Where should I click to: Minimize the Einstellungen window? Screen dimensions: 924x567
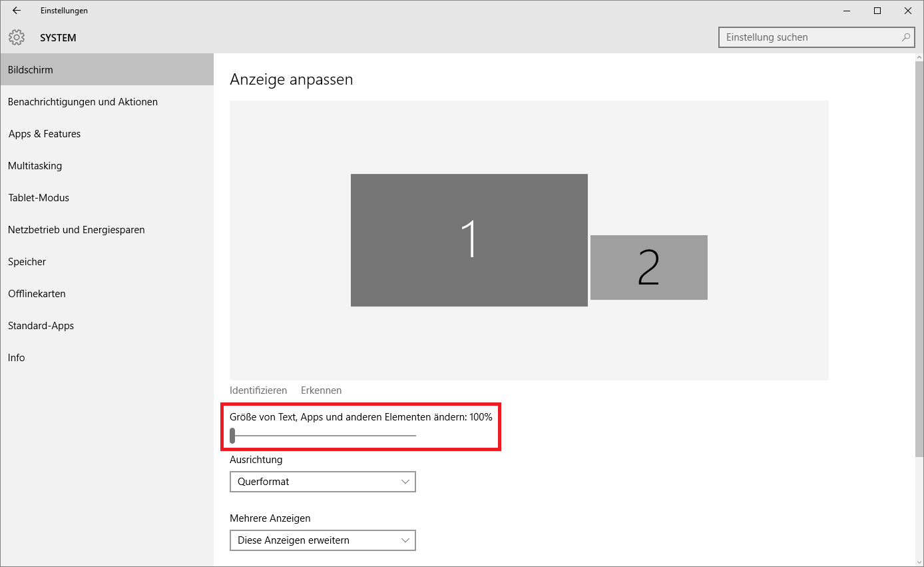coord(847,11)
